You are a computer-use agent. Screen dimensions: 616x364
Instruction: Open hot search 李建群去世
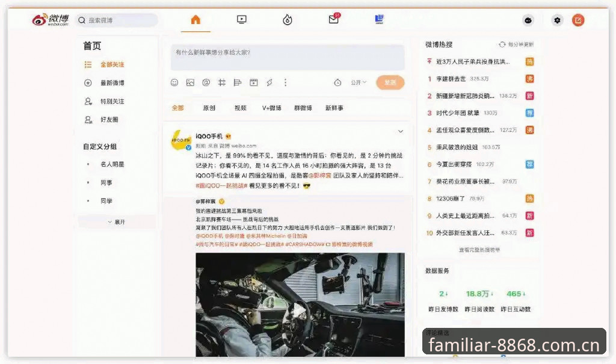451,79
